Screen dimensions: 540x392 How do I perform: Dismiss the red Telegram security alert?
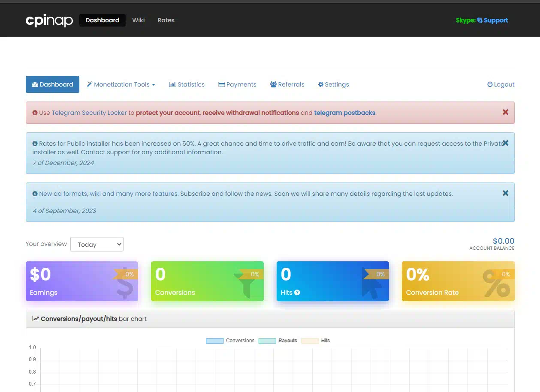[505, 112]
